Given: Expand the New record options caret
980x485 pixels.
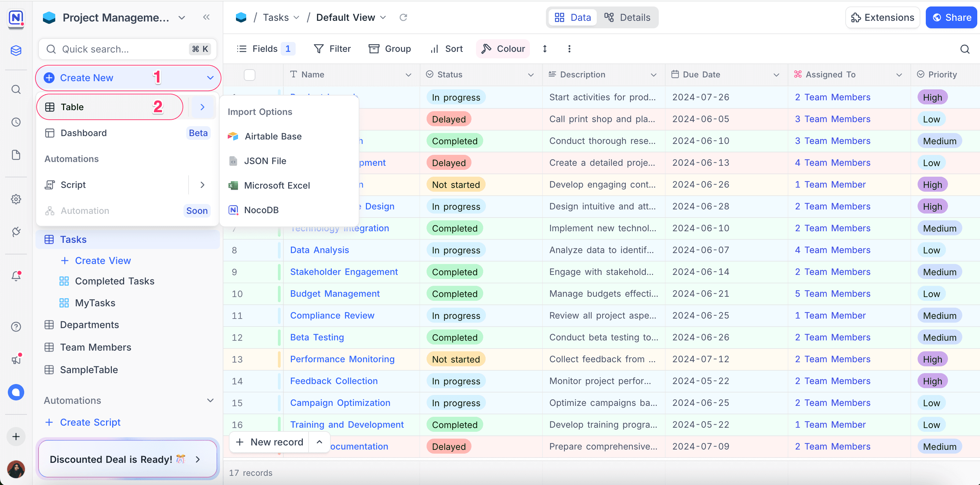Looking at the screenshot, I should [319, 442].
